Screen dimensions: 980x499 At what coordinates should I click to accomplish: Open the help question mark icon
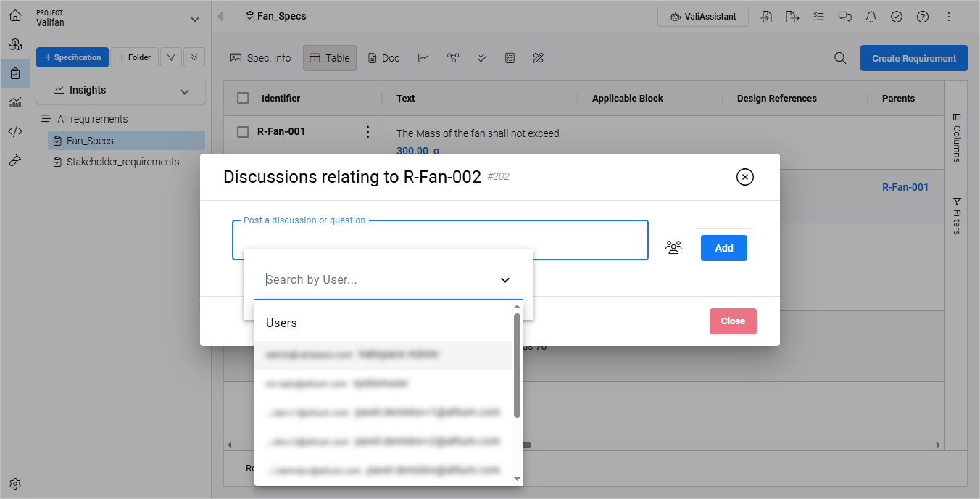[x=923, y=17]
